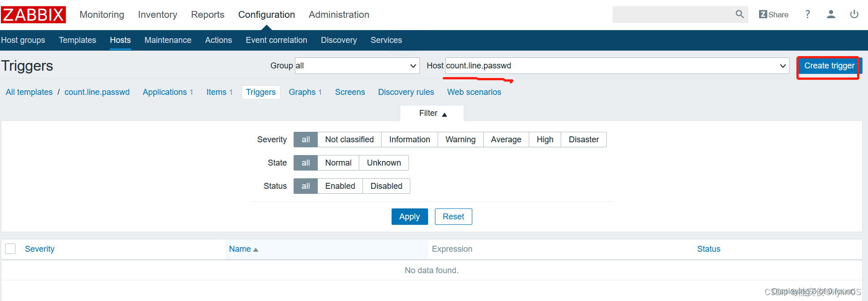Click the Create trigger button
868x301 pixels.
tap(829, 66)
